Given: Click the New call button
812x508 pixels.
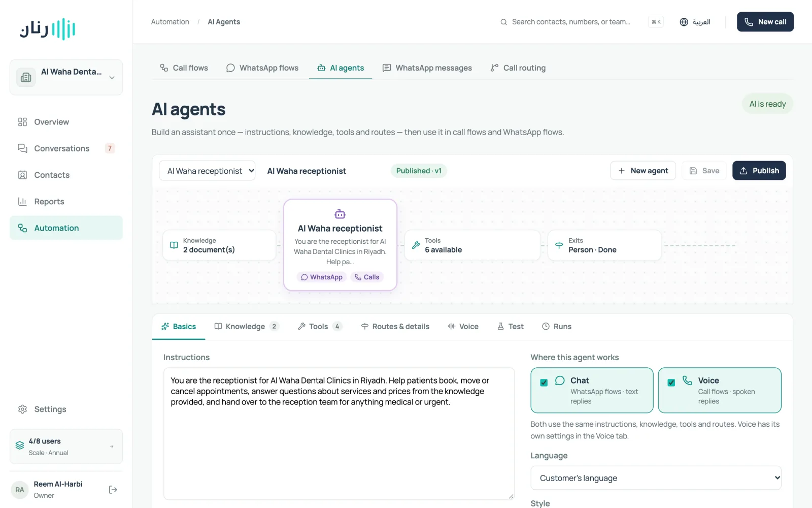Looking at the screenshot, I should (x=765, y=22).
